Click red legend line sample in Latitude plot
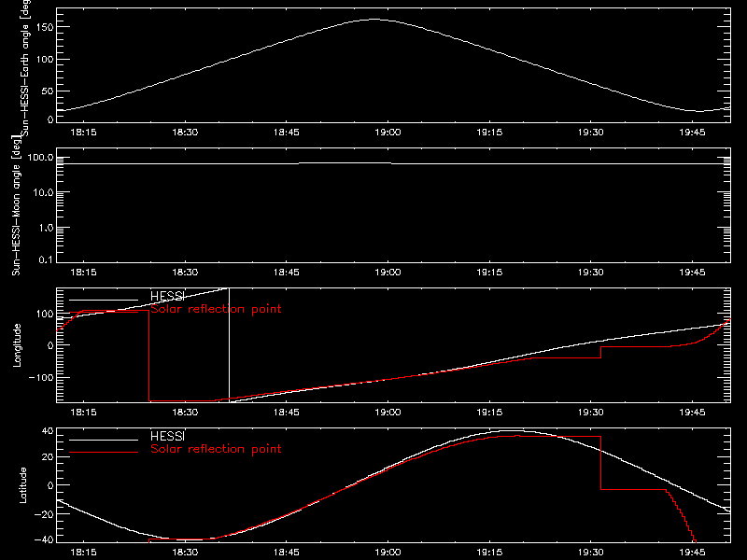 coord(104,452)
